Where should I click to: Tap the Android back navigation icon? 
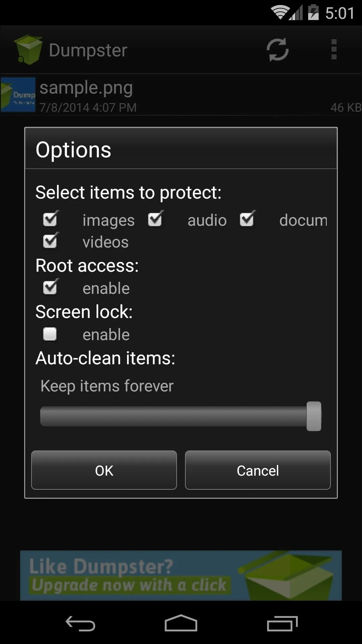tap(80, 624)
